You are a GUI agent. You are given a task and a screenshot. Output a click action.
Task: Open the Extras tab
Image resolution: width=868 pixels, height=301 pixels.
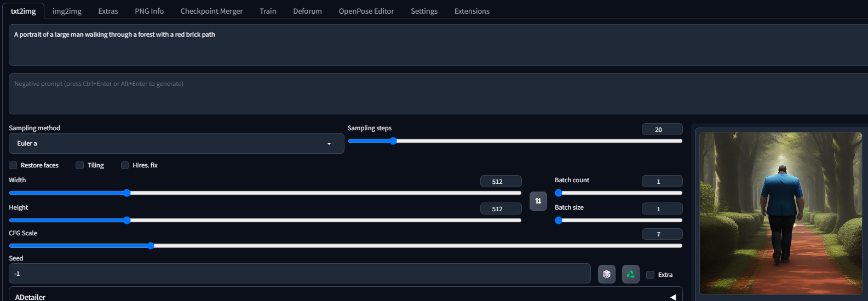coord(108,11)
